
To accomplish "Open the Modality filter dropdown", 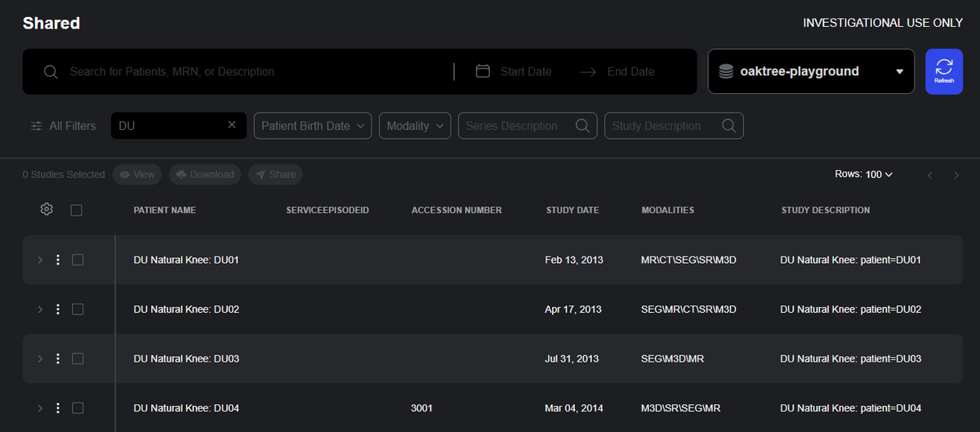I will (415, 126).
